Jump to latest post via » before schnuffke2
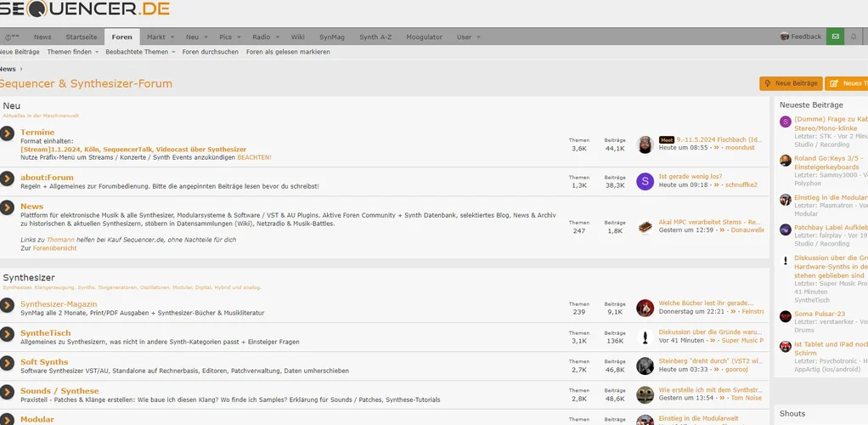868x425 pixels. (x=716, y=185)
